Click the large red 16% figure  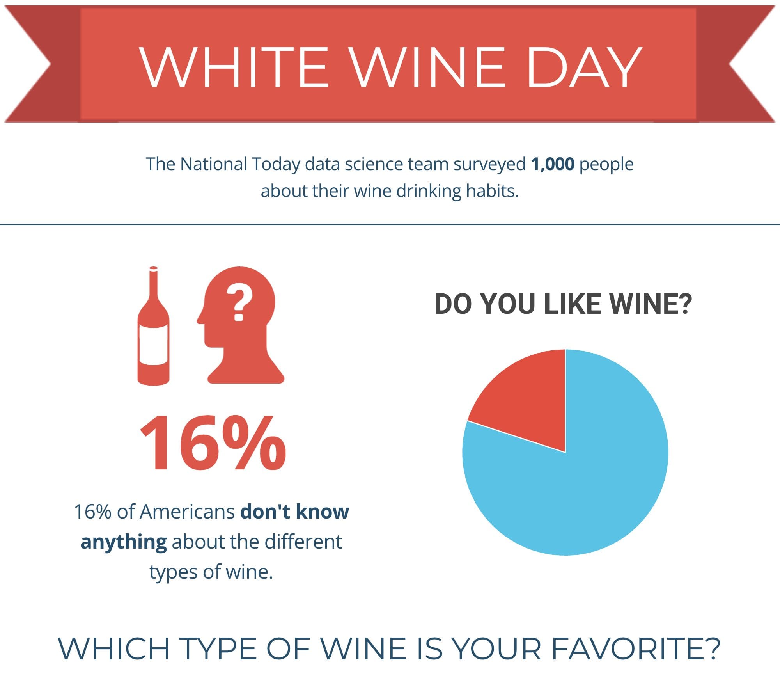click(213, 444)
